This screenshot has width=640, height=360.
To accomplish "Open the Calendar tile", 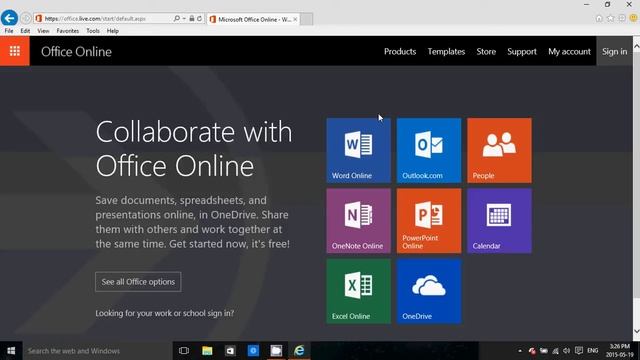I will [x=499, y=221].
